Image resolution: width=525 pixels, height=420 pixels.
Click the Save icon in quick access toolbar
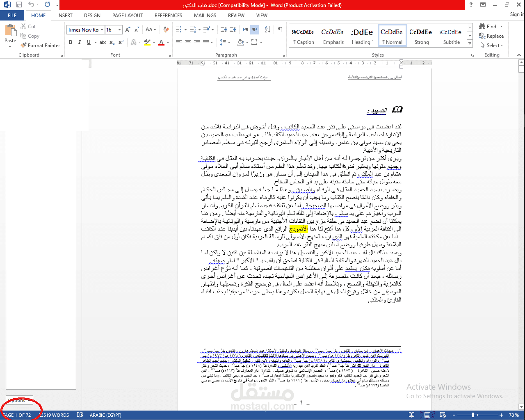19,5
